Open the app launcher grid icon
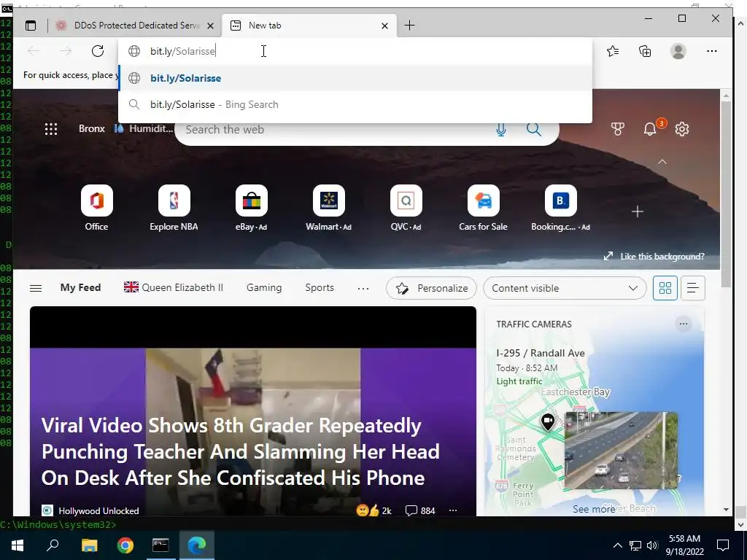This screenshot has height=560, width=747. pos(51,129)
